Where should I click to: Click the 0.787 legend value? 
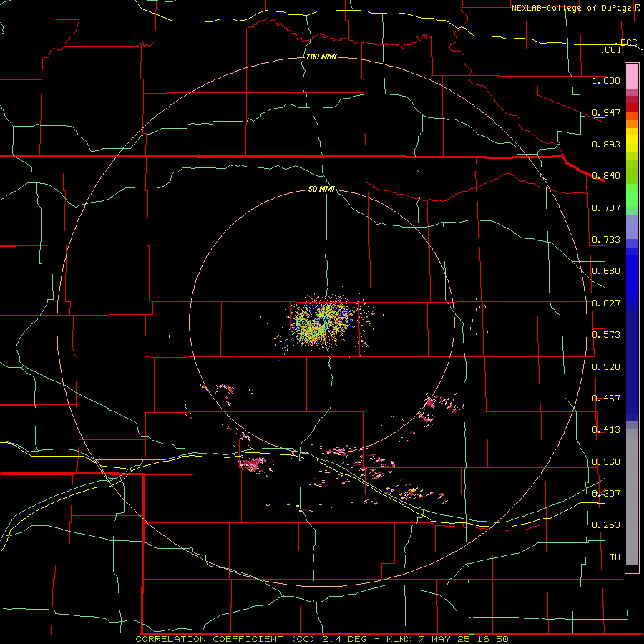606,208
